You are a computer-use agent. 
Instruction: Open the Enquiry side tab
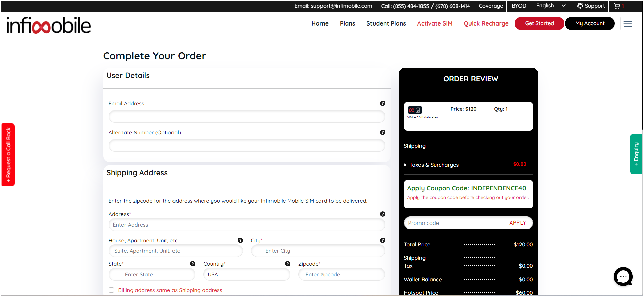pyautogui.click(x=636, y=154)
